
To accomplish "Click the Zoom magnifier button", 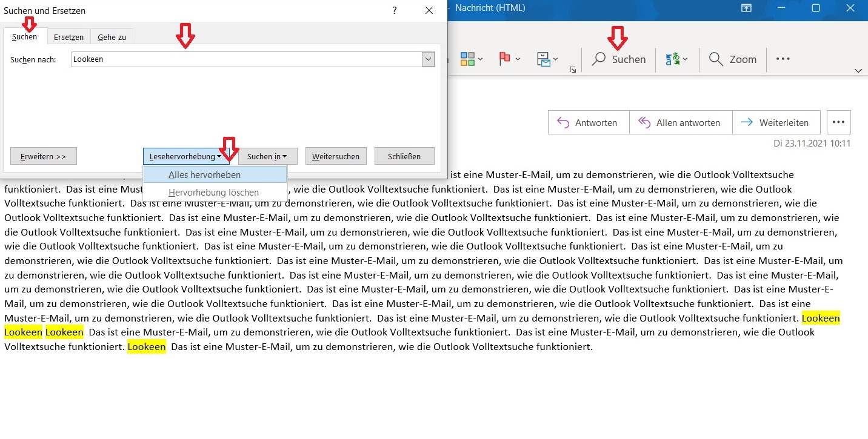I will pos(732,59).
